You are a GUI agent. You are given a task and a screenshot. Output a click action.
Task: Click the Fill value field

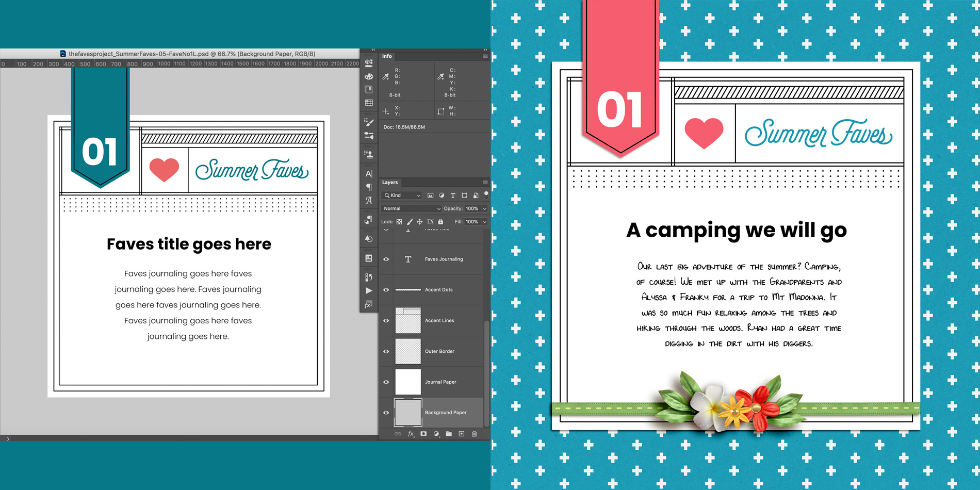pyautogui.click(x=472, y=222)
